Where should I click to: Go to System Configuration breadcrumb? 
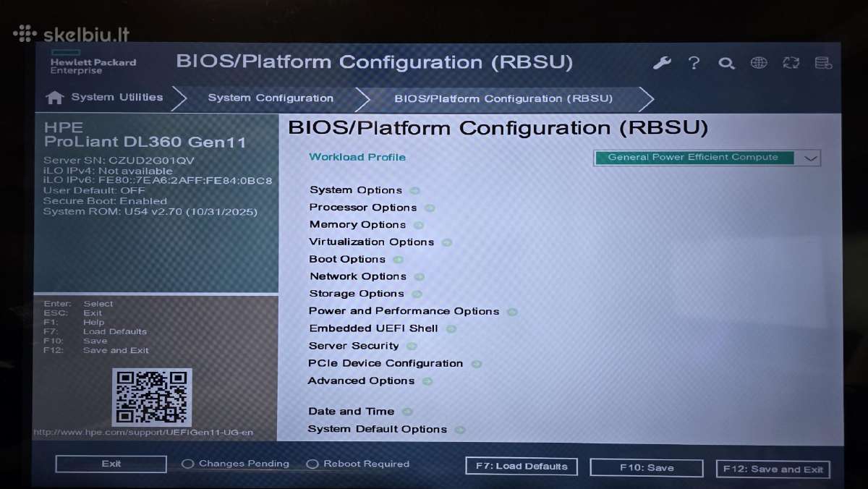(x=271, y=98)
